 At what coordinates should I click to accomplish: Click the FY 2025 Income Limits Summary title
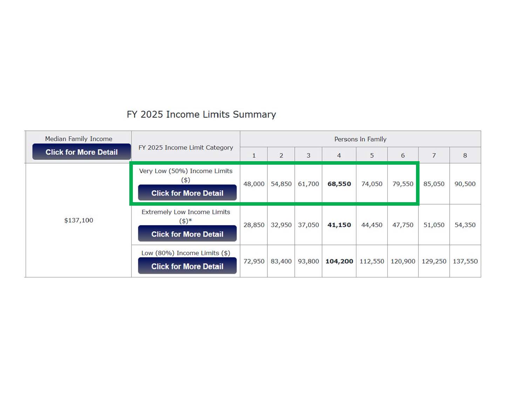201,115
